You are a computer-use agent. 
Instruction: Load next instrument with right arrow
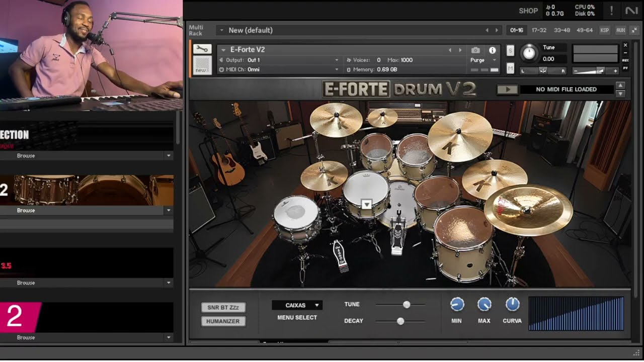coord(460,50)
